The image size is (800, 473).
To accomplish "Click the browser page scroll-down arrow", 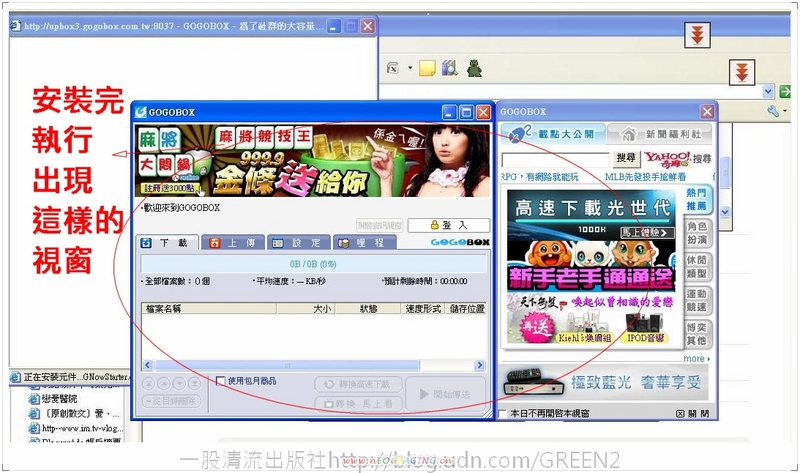I will (724, 211).
